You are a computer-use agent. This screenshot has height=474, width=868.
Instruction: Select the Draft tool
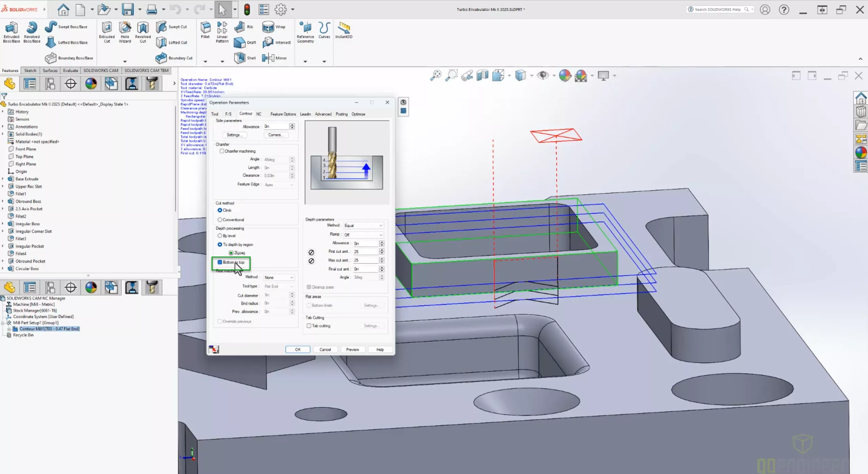(x=245, y=42)
